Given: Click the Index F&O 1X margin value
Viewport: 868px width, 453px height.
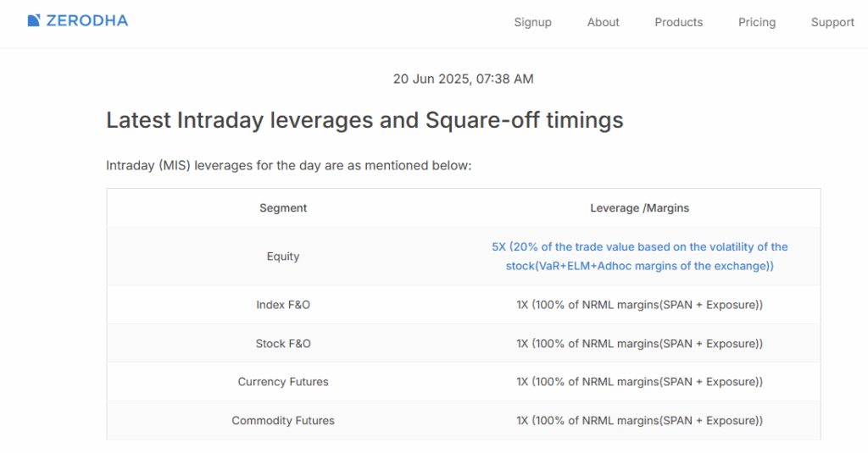Looking at the screenshot, I should [x=639, y=305].
